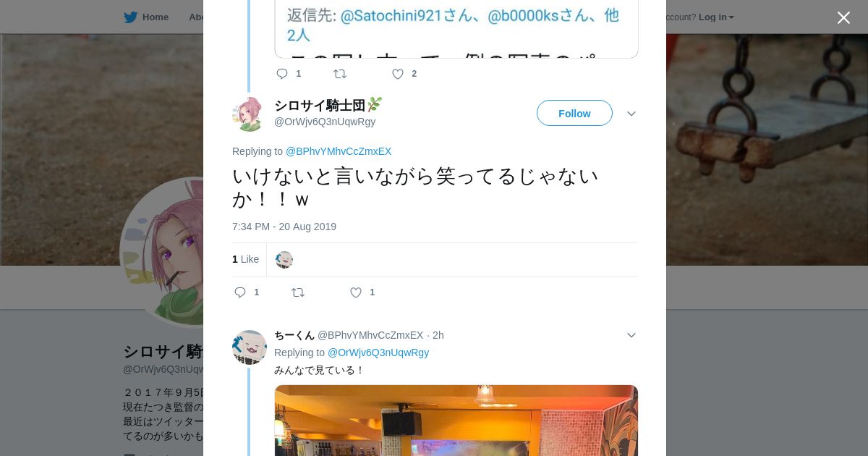Open the chevron menu on ちーくん's reply
Image resolution: width=868 pixels, height=456 pixels.
click(x=631, y=335)
